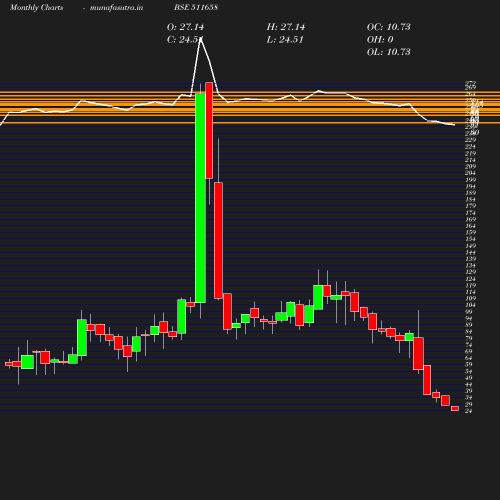Click the 'Monthly Charts' title text
The width and height of the screenshot is (500, 500).
[x=36, y=7]
